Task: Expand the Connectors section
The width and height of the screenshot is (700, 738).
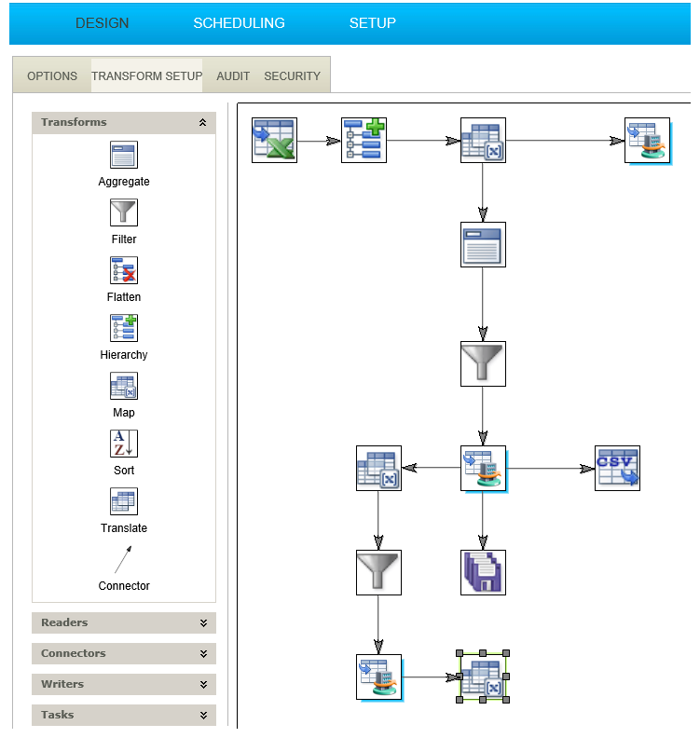Action: pyautogui.click(x=202, y=654)
